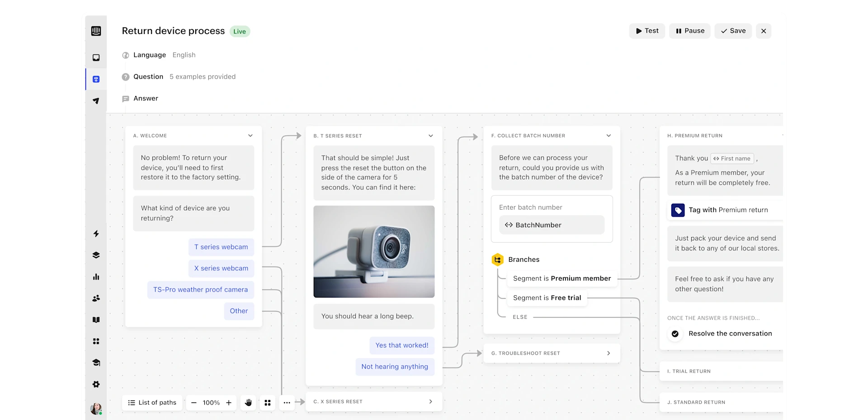Click the Test button
The width and height of the screenshot is (868, 420).
pyautogui.click(x=647, y=31)
